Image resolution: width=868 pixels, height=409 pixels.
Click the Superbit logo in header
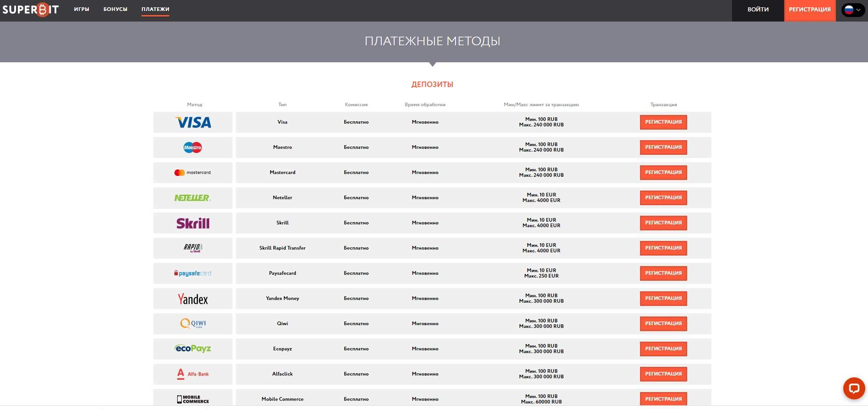31,10
